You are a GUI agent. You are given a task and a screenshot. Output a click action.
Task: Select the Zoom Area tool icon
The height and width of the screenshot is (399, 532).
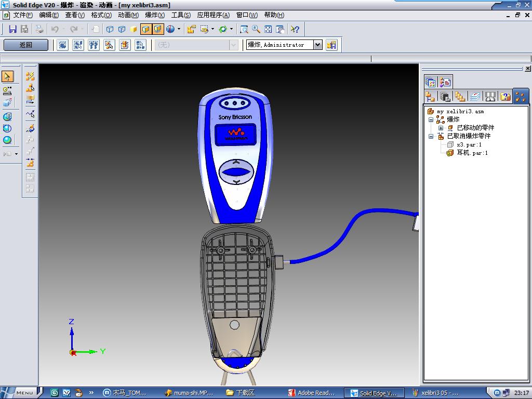[244, 29]
